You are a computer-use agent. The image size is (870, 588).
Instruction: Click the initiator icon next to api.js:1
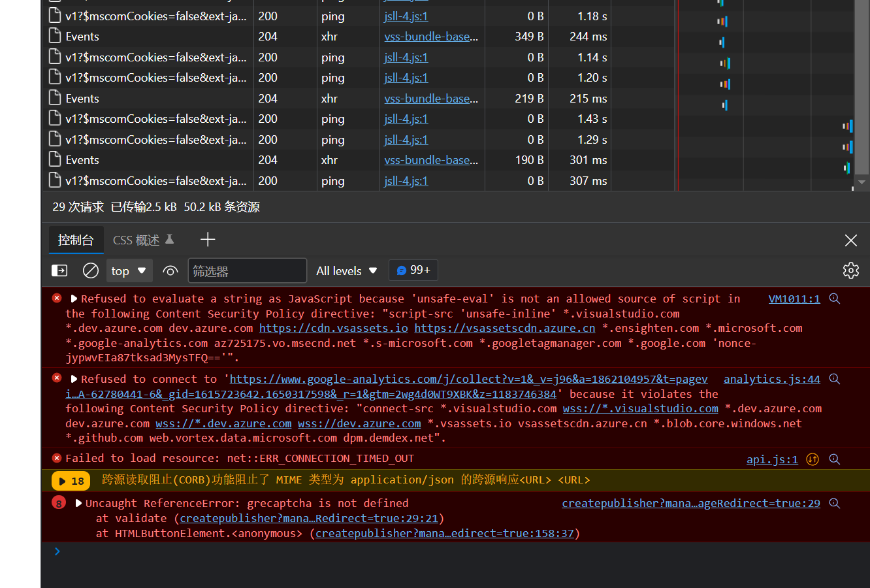[x=812, y=459]
